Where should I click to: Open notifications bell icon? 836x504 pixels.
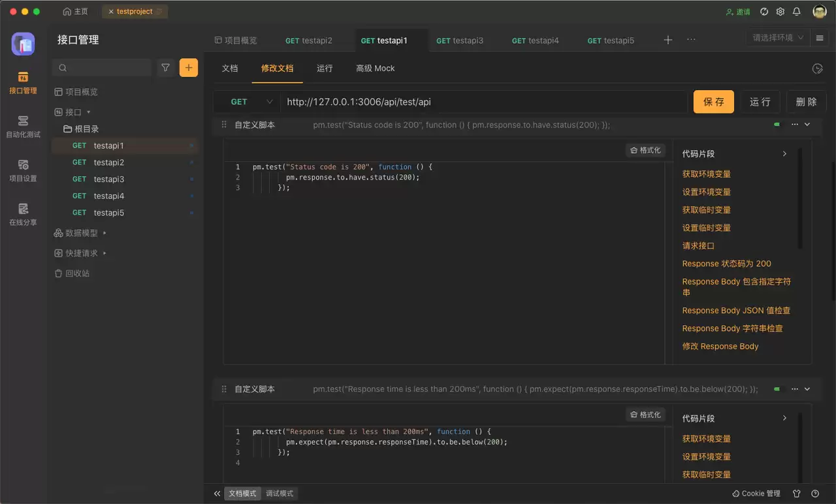(796, 12)
